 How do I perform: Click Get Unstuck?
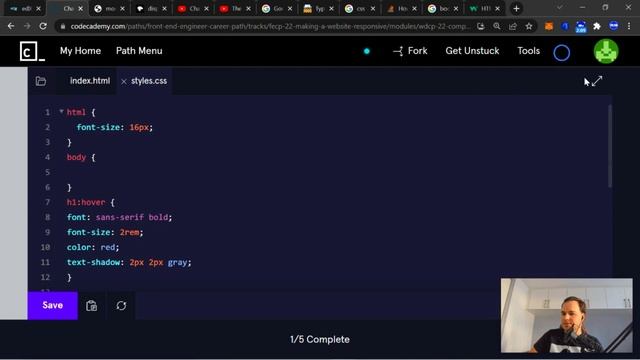click(x=472, y=51)
